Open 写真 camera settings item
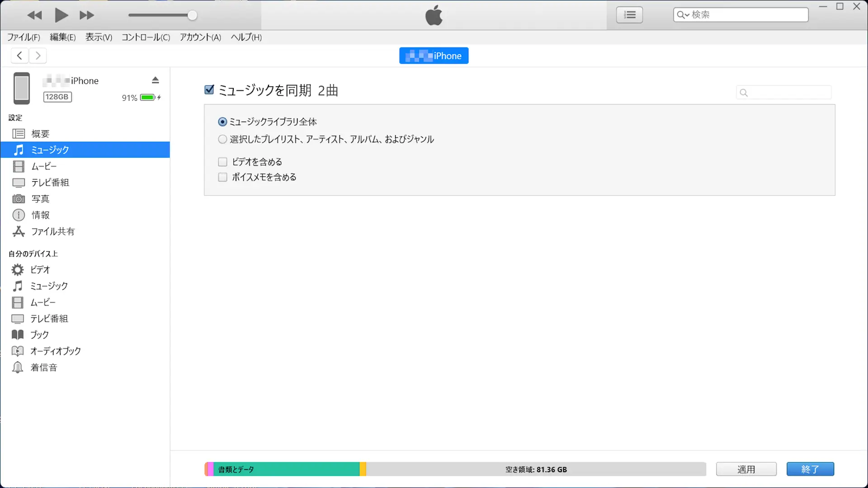The image size is (868, 488). 85,199
